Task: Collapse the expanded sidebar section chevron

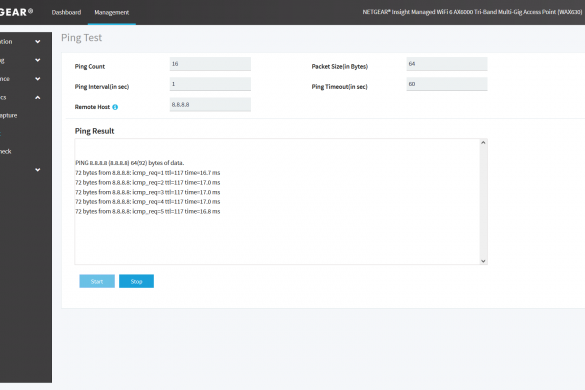Action: [x=38, y=97]
